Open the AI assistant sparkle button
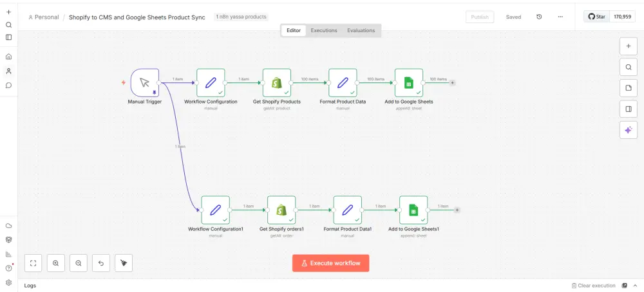644x292 pixels. click(629, 130)
